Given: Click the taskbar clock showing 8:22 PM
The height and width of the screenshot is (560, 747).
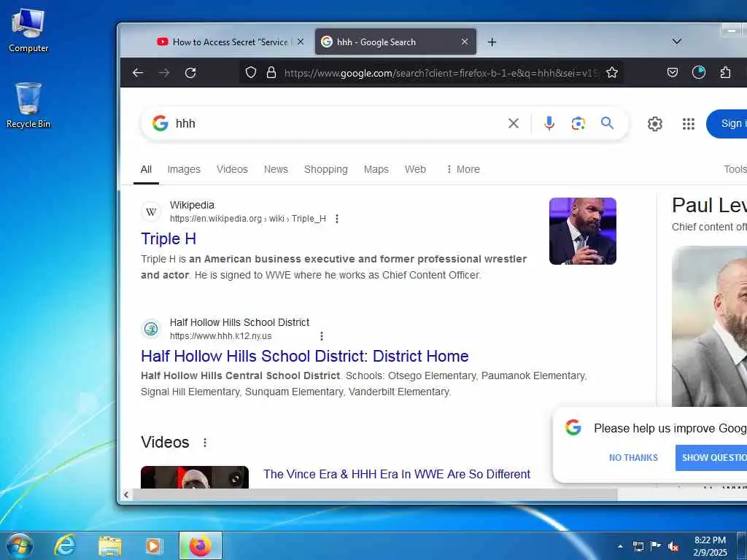Looking at the screenshot, I should [x=711, y=546].
